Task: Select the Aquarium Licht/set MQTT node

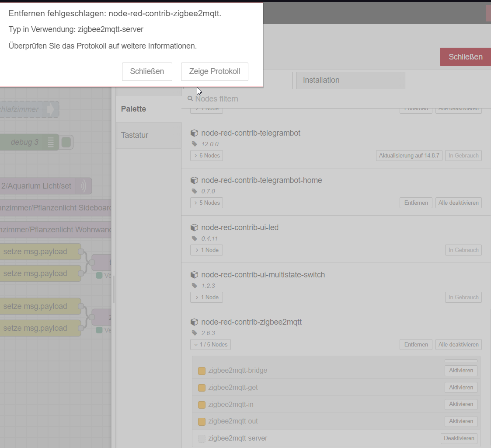Action: [x=46, y=186]
